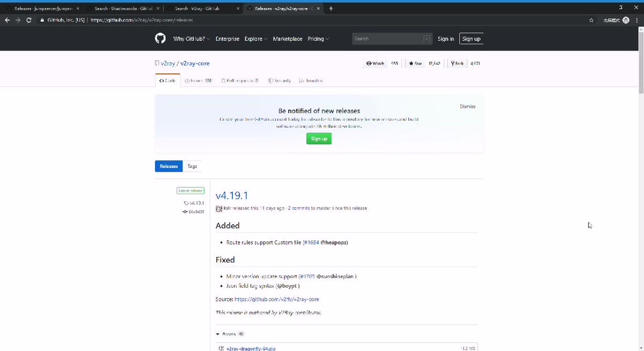Click the header Sign up button
This screenshot has height=351, width=644.
click(471, 39)
